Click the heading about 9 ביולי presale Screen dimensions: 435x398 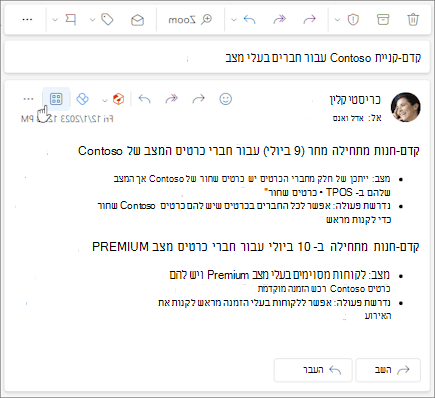[249, 151]
